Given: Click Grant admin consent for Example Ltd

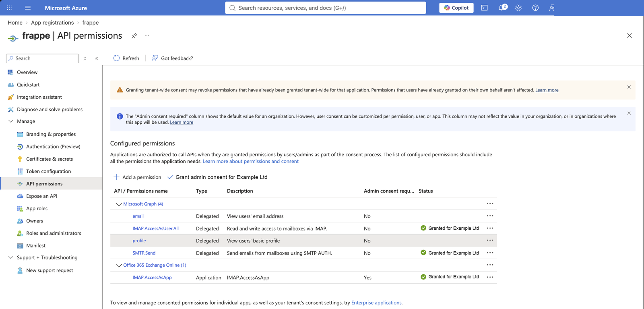Looking at the screenshot, I should click(x=217, y=177).
